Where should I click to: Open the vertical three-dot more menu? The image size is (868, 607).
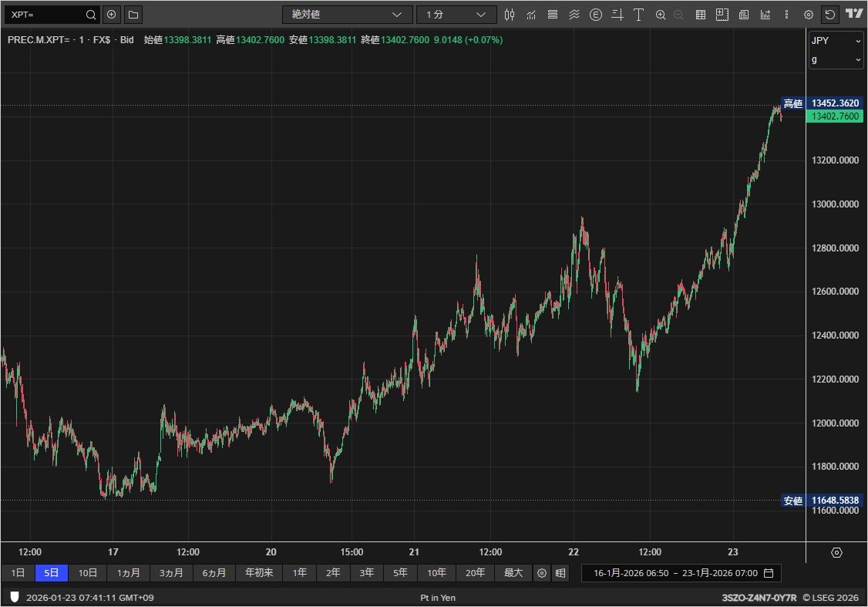point(786,15)
